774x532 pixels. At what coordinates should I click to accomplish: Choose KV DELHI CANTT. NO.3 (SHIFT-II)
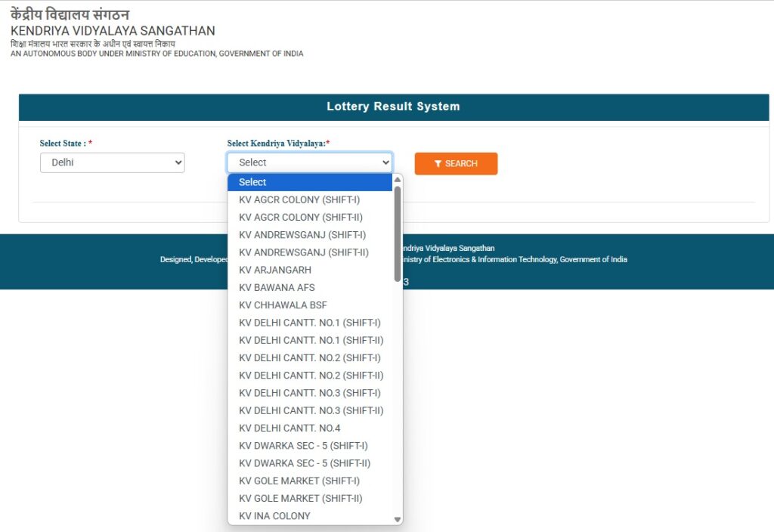pos(309,410)
